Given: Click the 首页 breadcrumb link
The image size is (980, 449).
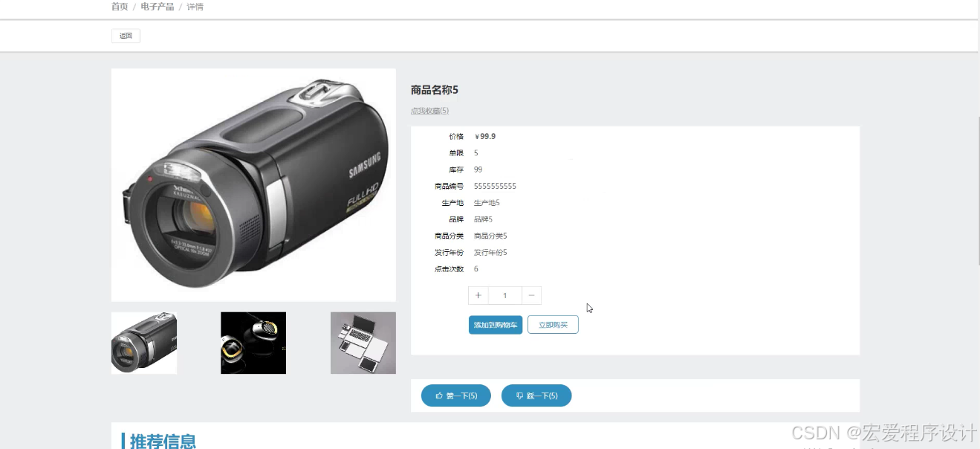Looking at the screenshot, I should pyautogui.click(x=120, y=7).
